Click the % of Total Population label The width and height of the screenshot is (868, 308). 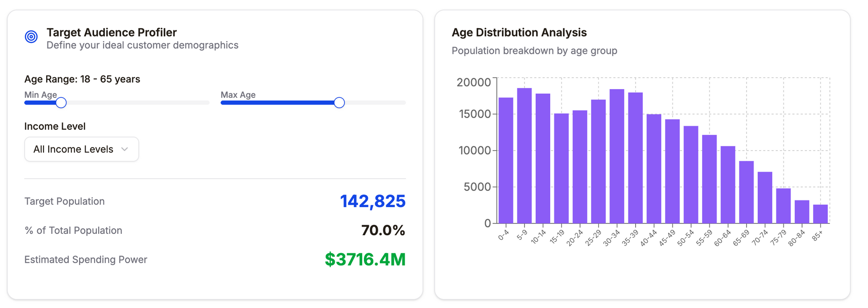pos(73,230)
